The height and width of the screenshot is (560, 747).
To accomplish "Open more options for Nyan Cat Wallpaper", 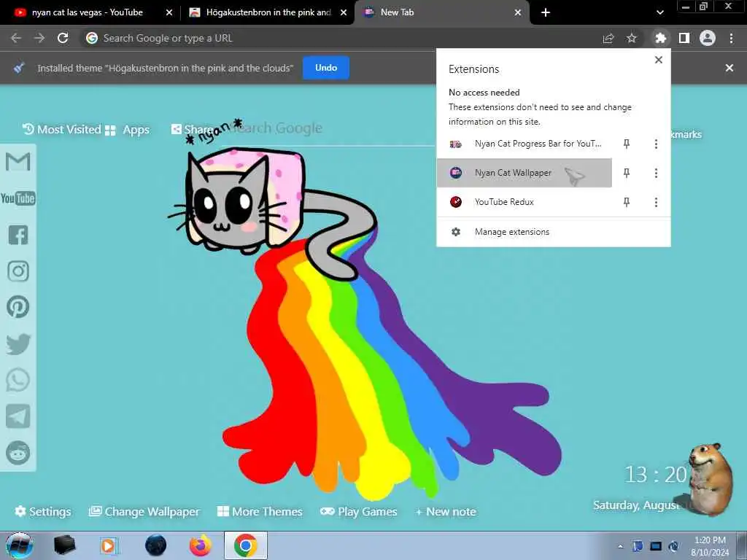I will coord(656,173).
